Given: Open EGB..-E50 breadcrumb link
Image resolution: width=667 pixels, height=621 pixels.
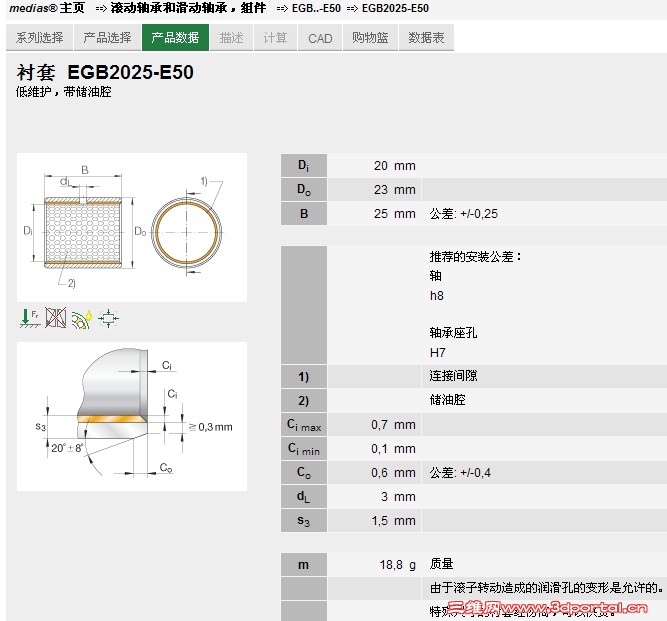Looking at the screenshot, I should pos(316,8).
